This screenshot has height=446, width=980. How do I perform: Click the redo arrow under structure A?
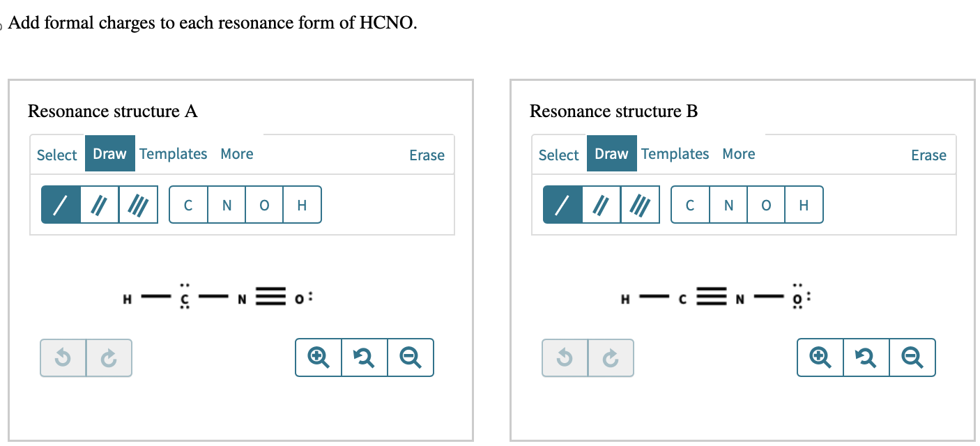coord(109,357)
